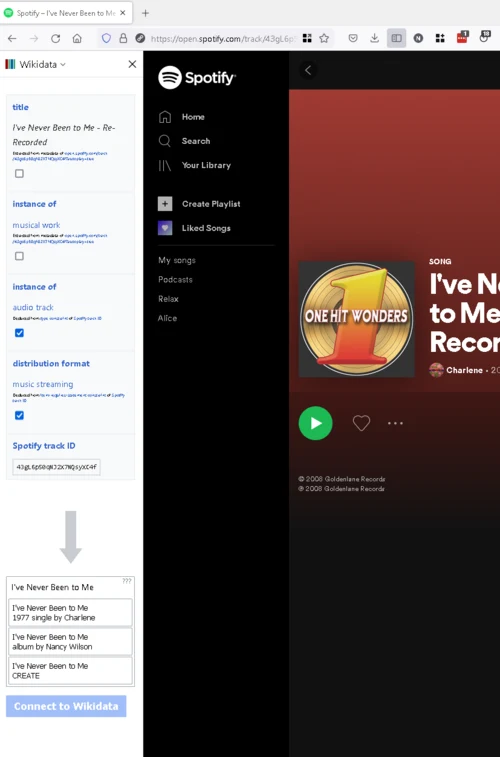
Task: Open the QR code icon in address bar
Action: (307, 39)
